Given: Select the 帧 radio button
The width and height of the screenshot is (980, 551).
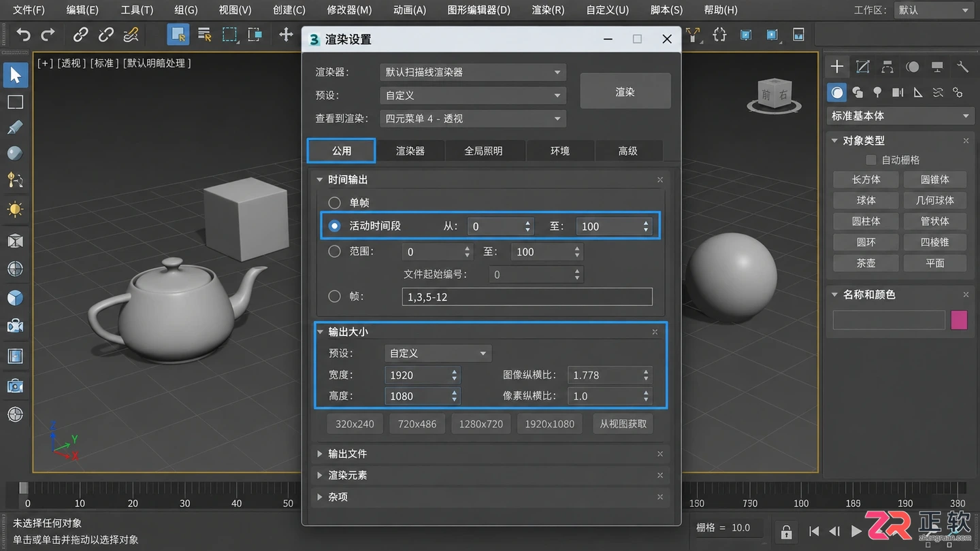Looking at the screenshot, I should pyautogui.click(x=334, y=297).
